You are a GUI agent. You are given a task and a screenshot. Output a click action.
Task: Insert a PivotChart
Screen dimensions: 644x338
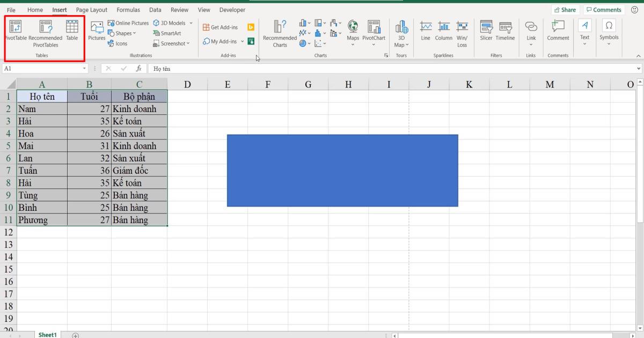tap(374, 32)
